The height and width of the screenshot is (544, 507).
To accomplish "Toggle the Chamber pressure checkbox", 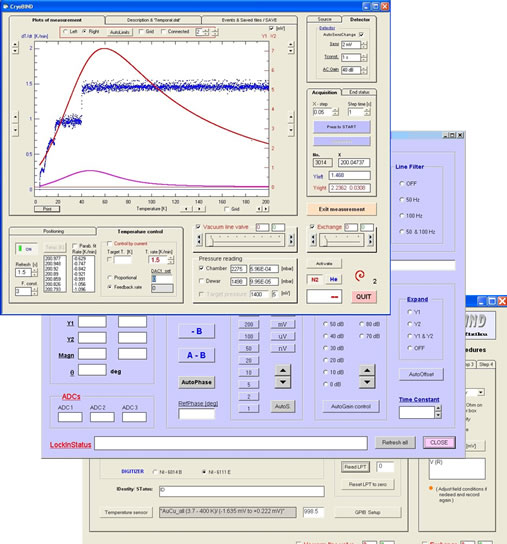I will 201,268.
